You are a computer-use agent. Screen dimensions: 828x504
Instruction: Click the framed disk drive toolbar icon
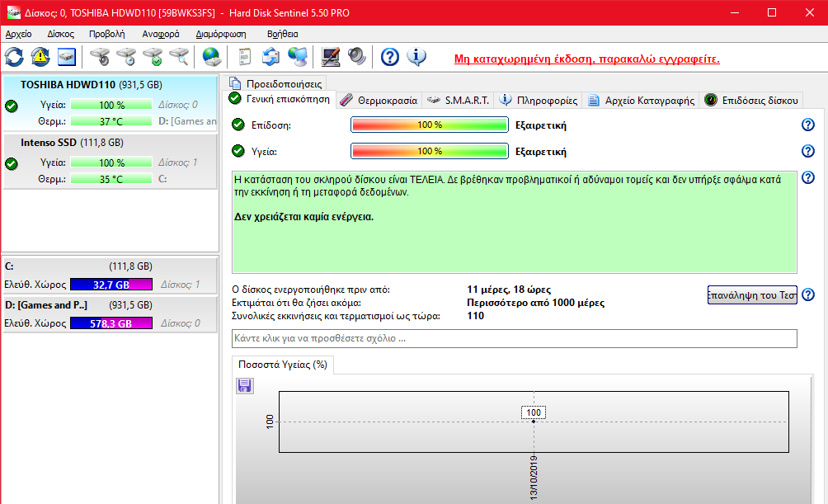pos(67,57)
